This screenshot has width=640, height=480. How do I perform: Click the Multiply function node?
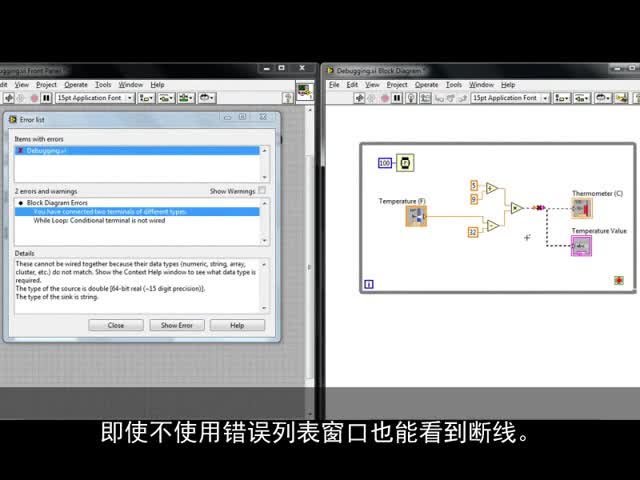click(517, 208)
